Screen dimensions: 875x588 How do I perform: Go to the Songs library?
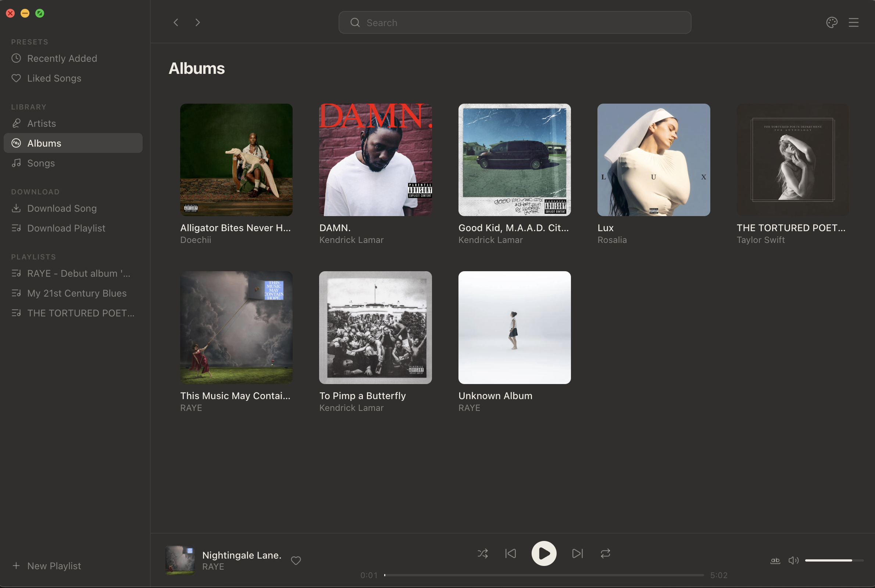point(73,163)
